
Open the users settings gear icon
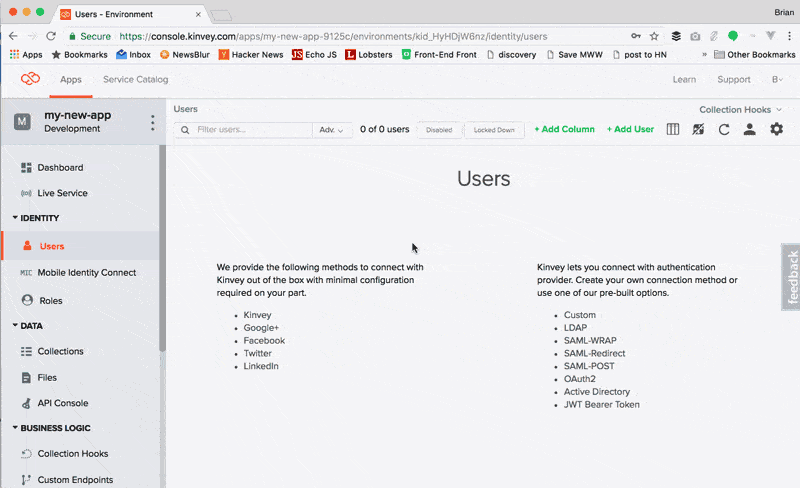click(776, 129)
